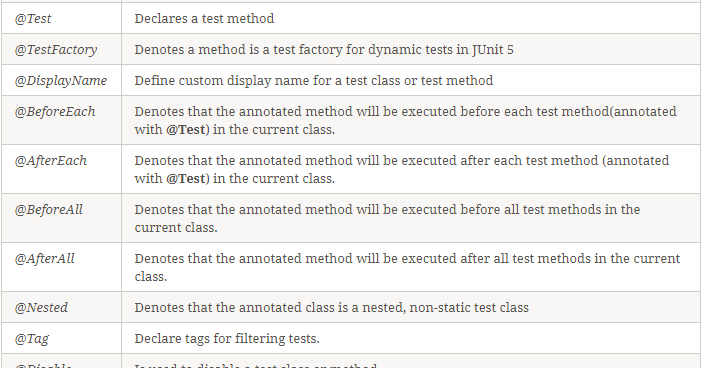Viewport: 701px width, 368px height.
Task: Click bold @Test in AfterEach description
Action: point(186,179)
